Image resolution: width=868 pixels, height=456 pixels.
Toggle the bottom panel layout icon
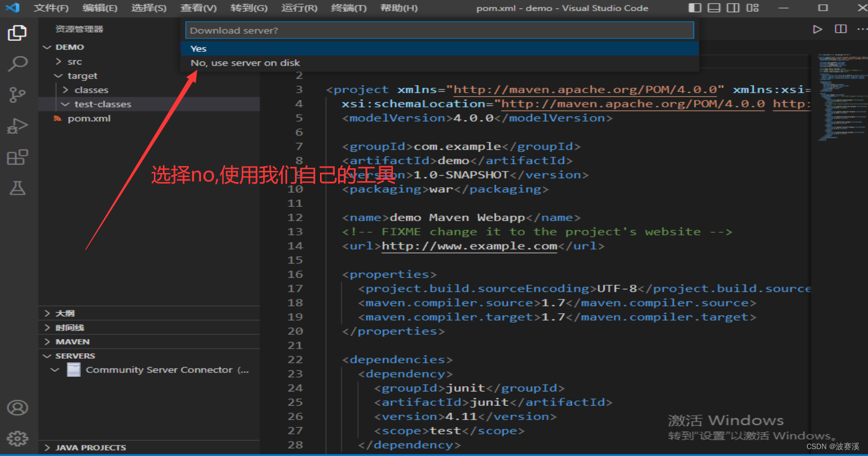[714, 8]
